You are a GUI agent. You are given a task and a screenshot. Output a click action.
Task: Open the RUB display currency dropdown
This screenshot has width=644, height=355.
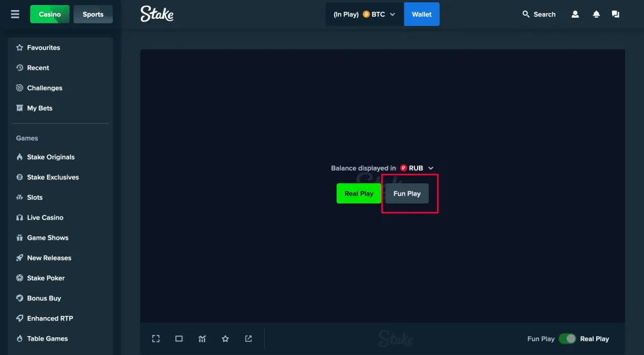click(431, 168)
